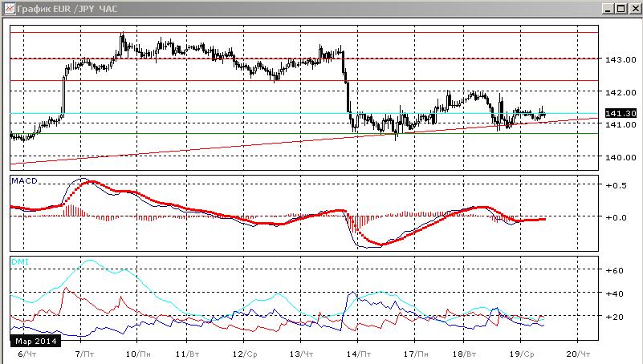Click the current price label 141.30
643x364 pixels.
[621, 113]
